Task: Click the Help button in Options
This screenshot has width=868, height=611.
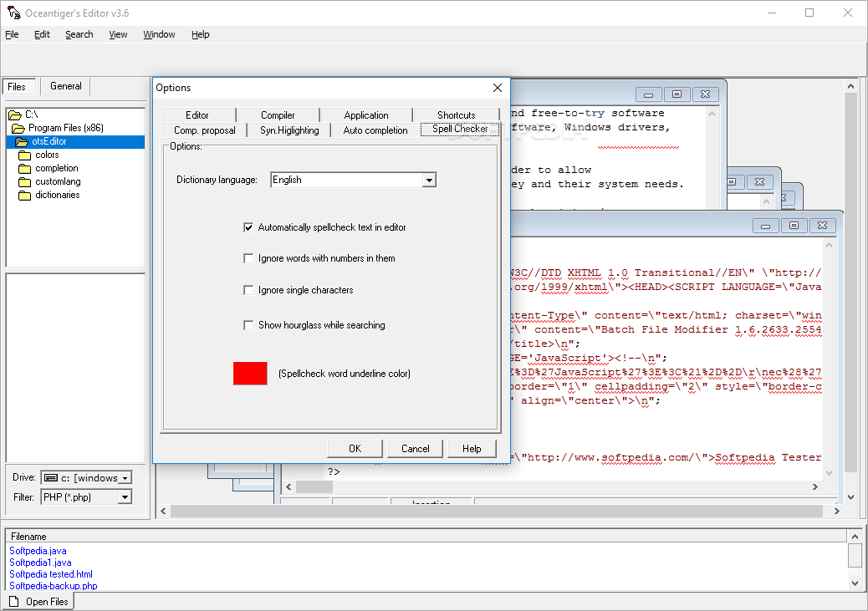Action: point(472,449)
